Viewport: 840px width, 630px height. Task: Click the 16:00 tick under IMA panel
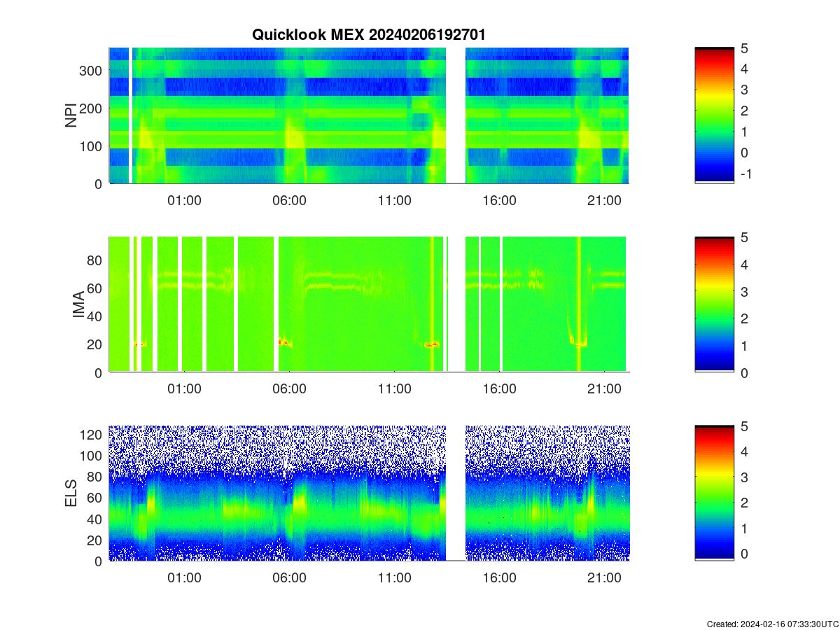(499, 389)
